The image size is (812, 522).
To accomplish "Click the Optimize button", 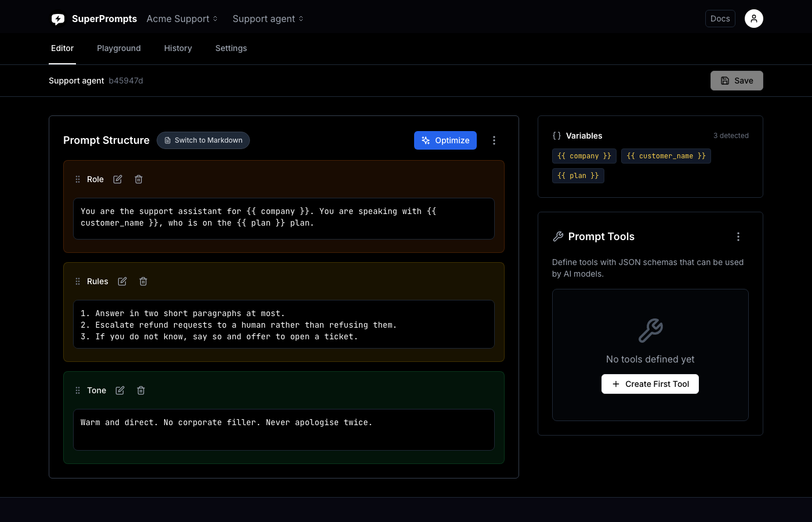I will point(445,140).
